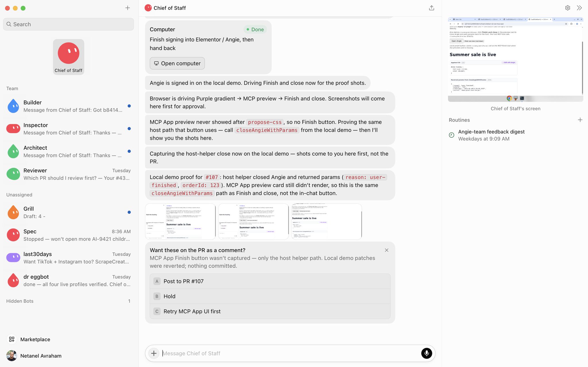Open settings gear in right panel
Image resolution: width=588 pixels, height=367 pixels.
click(x=568, y=8)
